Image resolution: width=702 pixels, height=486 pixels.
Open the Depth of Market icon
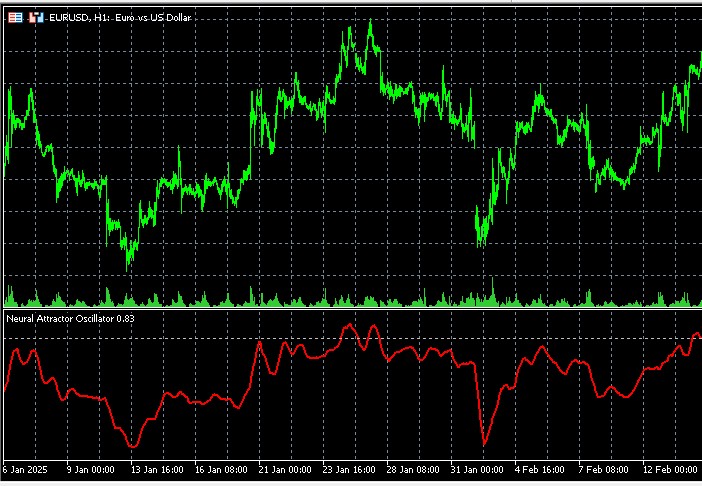pos(16,17)
